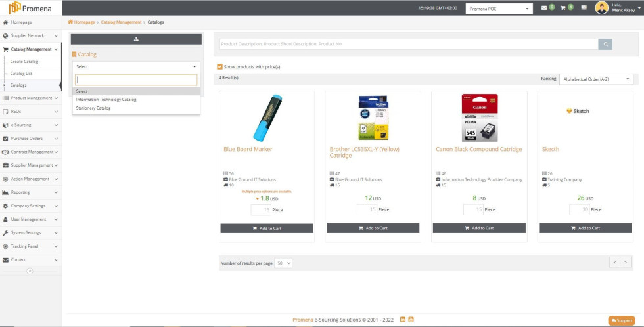Screen dimensions: 644x327
Task: Click the user avatar picture
Action: [x=601, y=8]
